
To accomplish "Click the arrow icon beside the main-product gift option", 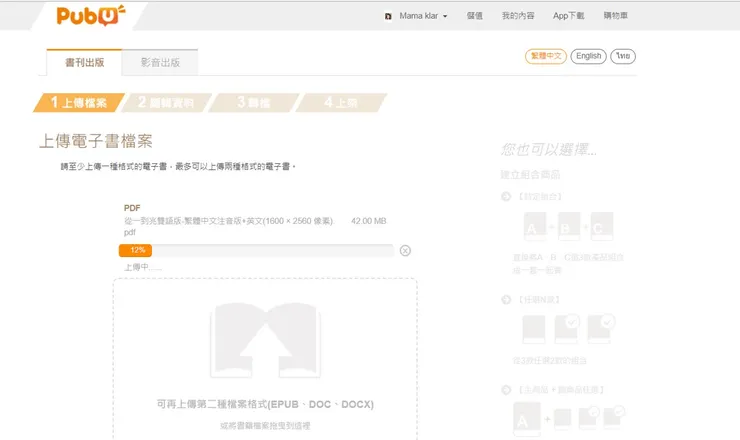I will [x=506, y=389].
